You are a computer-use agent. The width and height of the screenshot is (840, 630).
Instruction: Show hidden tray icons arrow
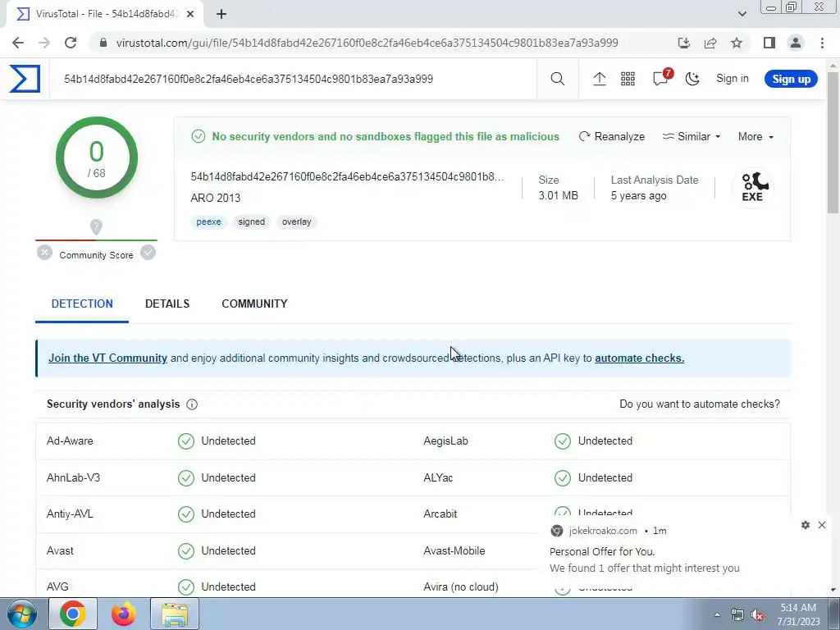[717, 615]
